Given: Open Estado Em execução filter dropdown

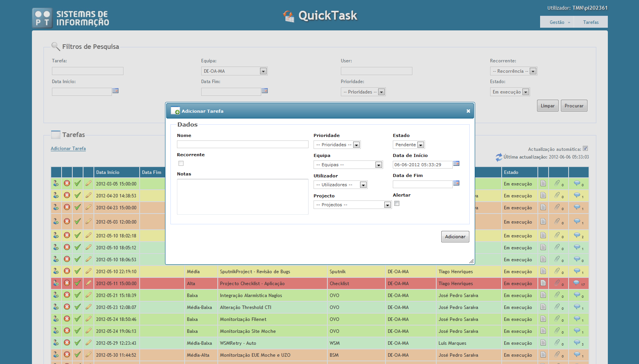Looking at the screenshot, I should pyautogui.click(x=510, y=92).
